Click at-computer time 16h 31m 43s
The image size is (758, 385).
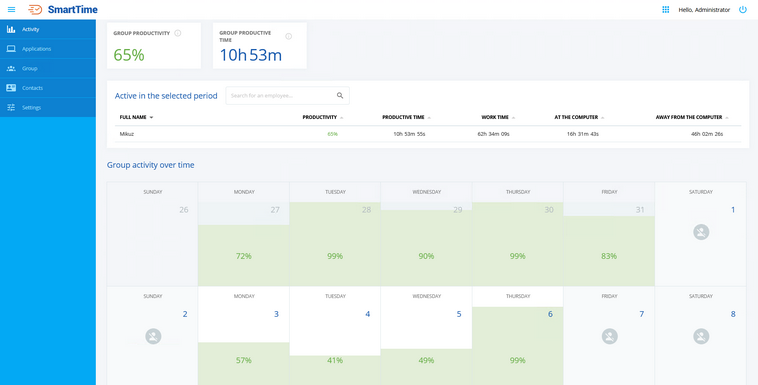(x=583, y=134)
